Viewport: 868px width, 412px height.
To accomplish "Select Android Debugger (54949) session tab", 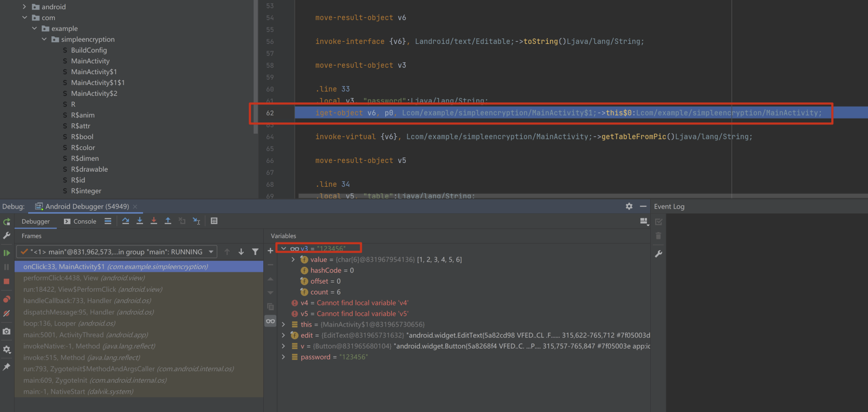I will coord(82,206).
